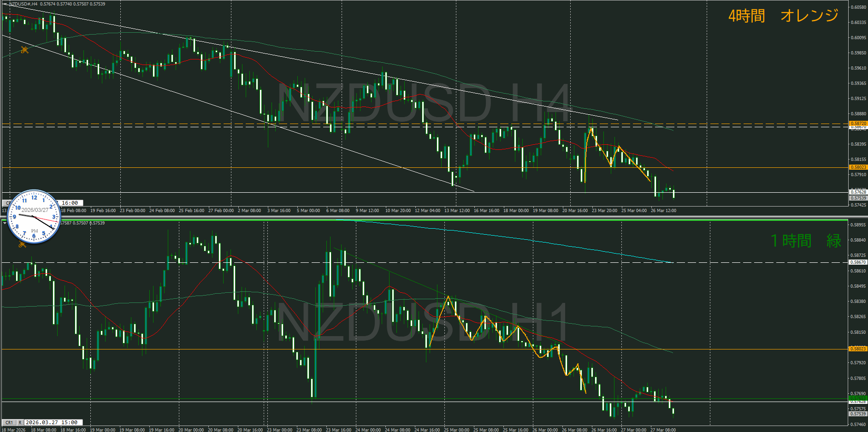Image resolution: width=868 pixels, height=432 pixels.
Task: Click the 27 Mar 08:00 time axis label
Action: [x=662, y=430]
